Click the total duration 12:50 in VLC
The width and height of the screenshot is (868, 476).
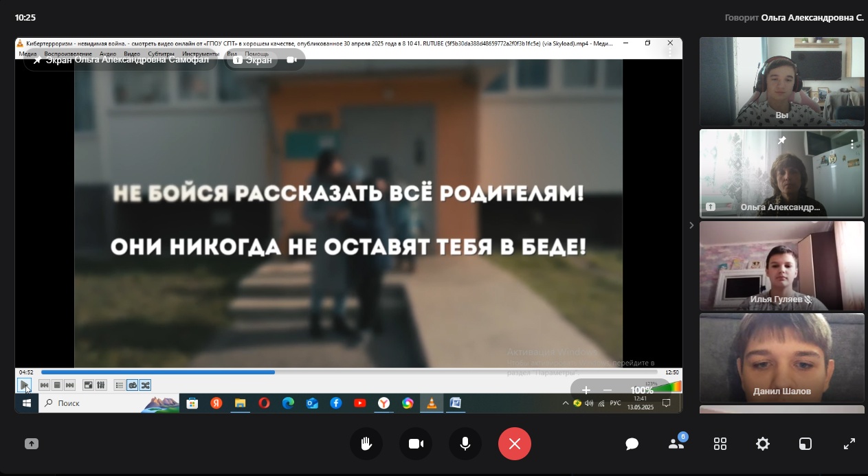coord(671,372)
